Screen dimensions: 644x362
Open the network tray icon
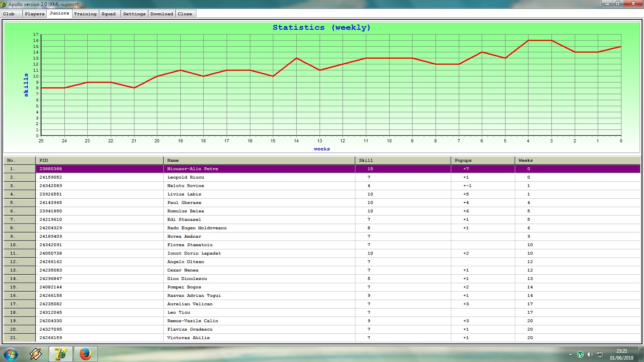click(x=600, y=354)
